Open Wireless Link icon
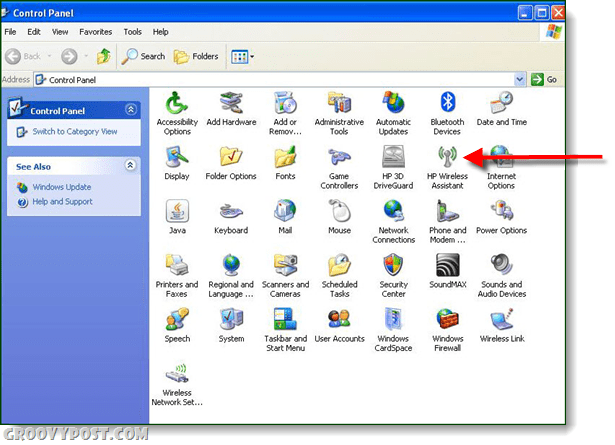615x445 pixels. pyautogui.click(x=502, y=319)
